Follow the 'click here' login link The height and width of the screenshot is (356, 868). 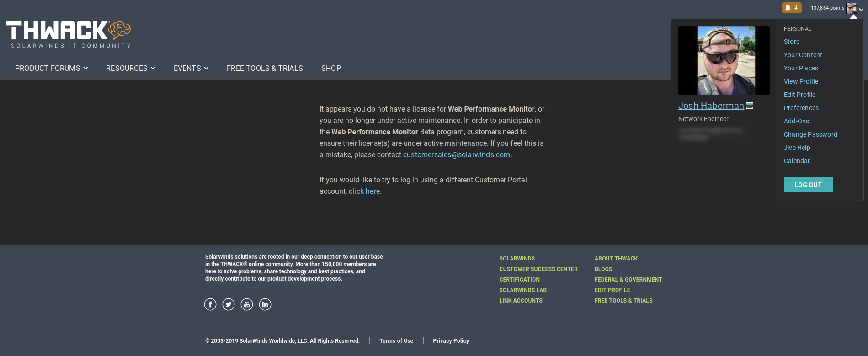364,191
